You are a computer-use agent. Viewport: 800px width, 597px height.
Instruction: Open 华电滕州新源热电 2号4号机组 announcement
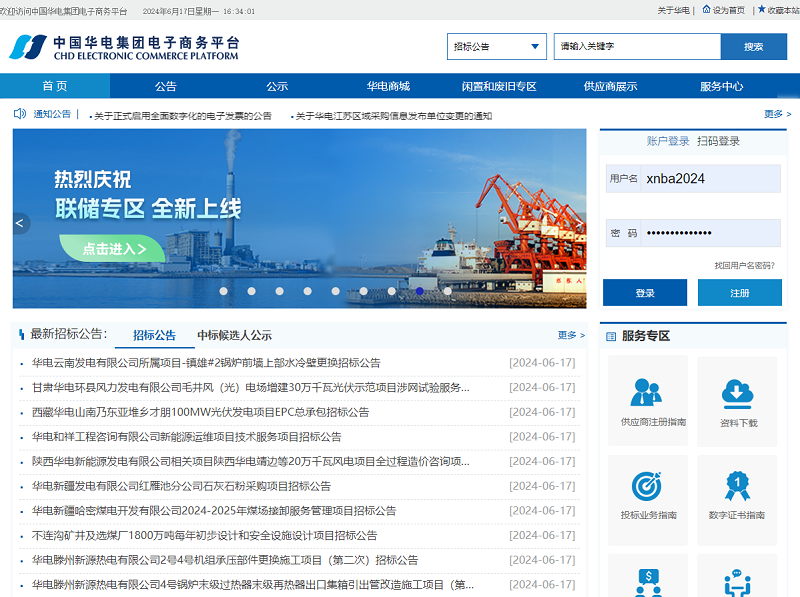(224, 560)
